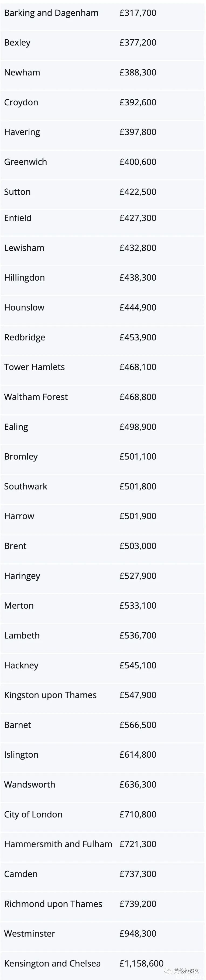The width and height of the screenshot is (206, 980).
Task: Click Waltham Forest's £468,800 value
Action: tap(138, 397)
